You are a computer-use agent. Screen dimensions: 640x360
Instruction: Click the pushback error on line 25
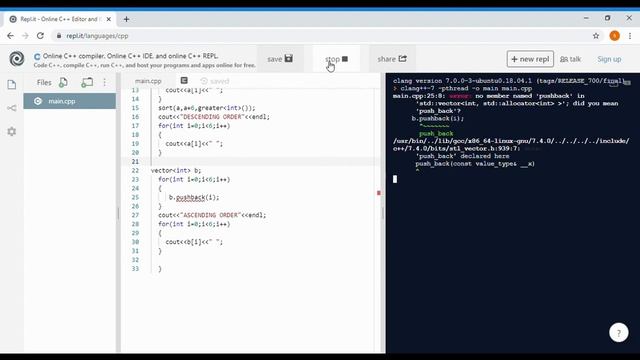pos(190,197)
